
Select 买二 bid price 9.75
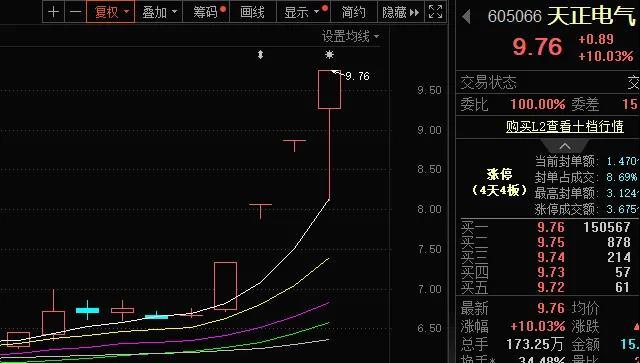(x=551, y=242)
